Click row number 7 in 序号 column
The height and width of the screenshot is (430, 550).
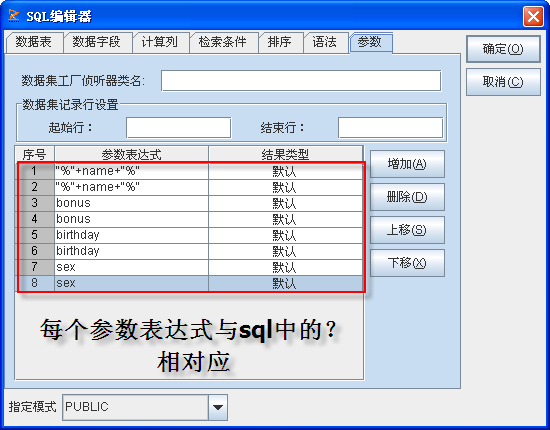pyautogui.click(x=34, y=267)
